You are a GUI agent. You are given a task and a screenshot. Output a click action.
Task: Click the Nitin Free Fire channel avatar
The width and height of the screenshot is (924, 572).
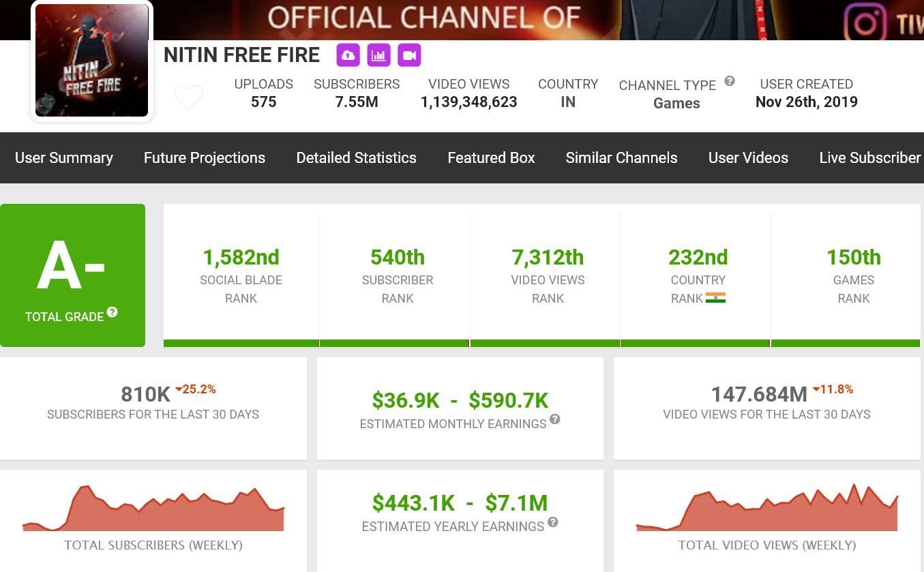[91, 61]
